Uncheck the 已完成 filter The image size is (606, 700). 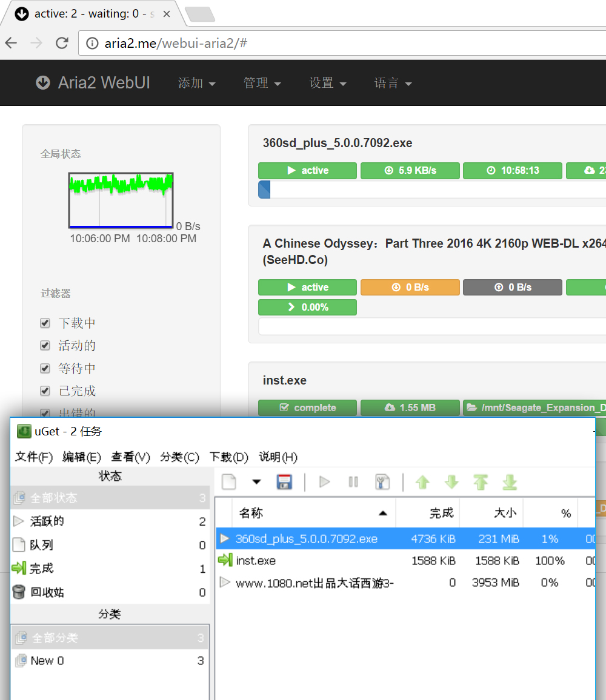[x=45, y=391]
